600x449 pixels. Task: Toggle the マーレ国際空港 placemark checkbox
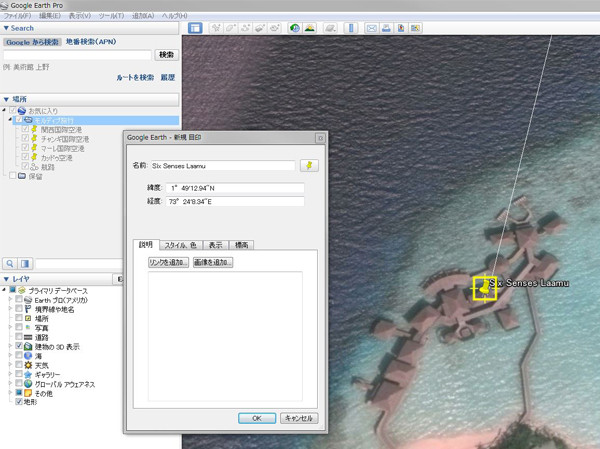pos(25,147)
